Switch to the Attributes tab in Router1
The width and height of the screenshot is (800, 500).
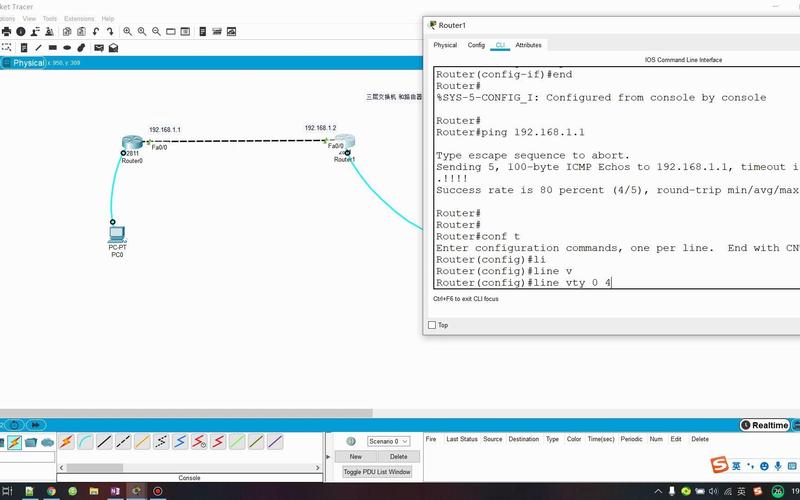[528, 45]
